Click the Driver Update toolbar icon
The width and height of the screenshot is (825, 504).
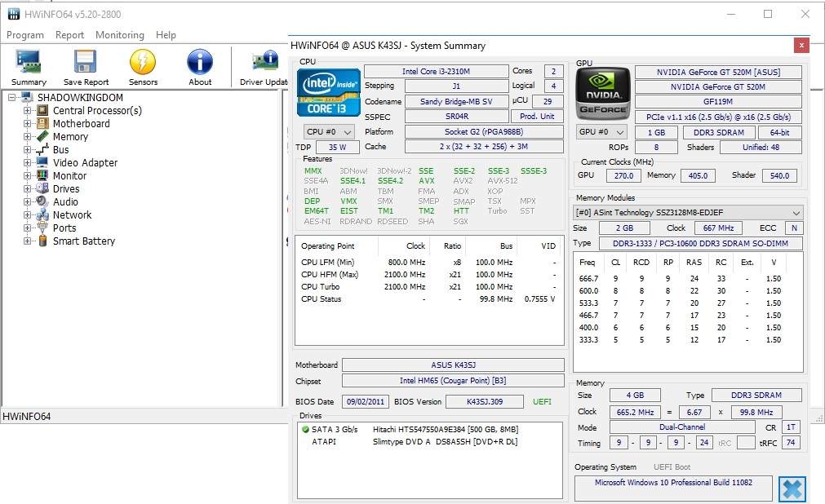pos(264,63)
